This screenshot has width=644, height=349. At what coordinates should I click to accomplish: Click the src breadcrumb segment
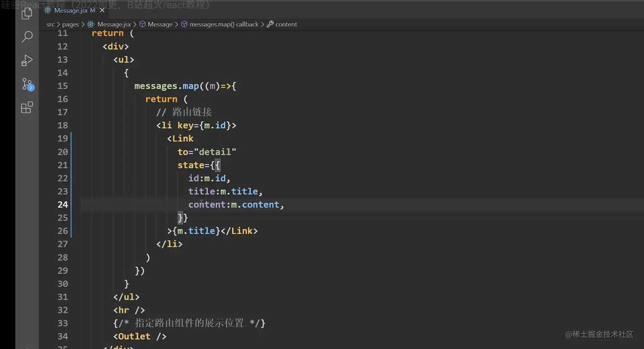51,24
